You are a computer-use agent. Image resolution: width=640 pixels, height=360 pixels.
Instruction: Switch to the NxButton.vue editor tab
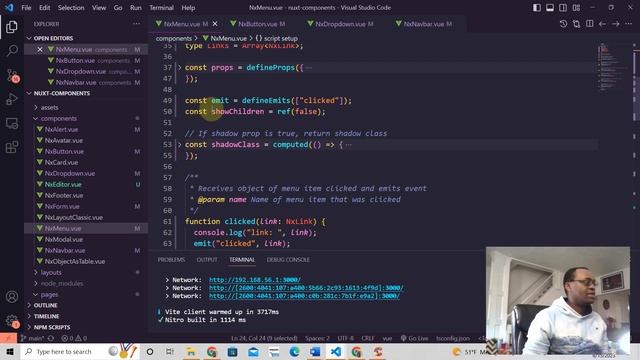pos(261,24)
